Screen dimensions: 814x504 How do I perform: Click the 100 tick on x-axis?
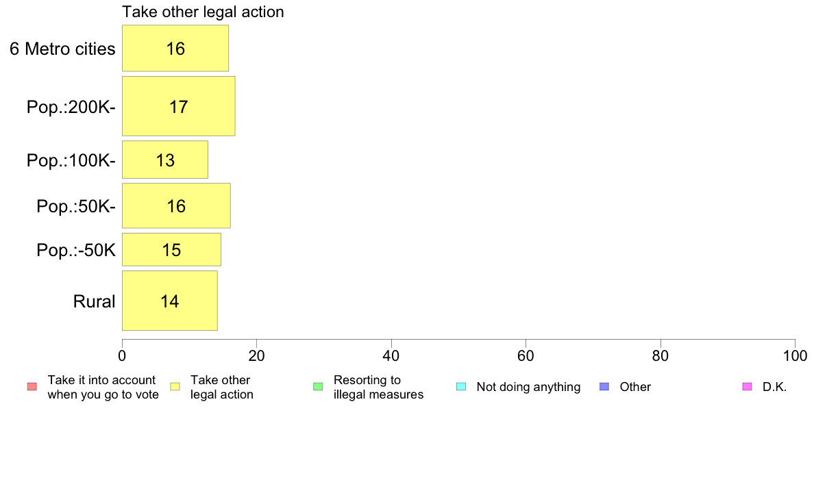pyautogui.click(x=795, y=355)
